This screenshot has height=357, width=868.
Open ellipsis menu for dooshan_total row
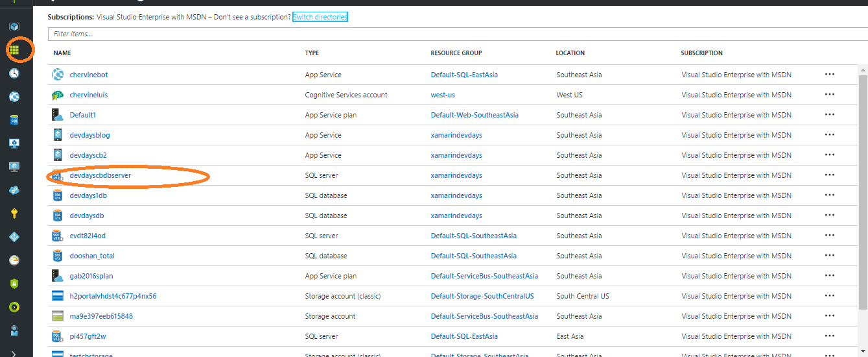[830, 256]
